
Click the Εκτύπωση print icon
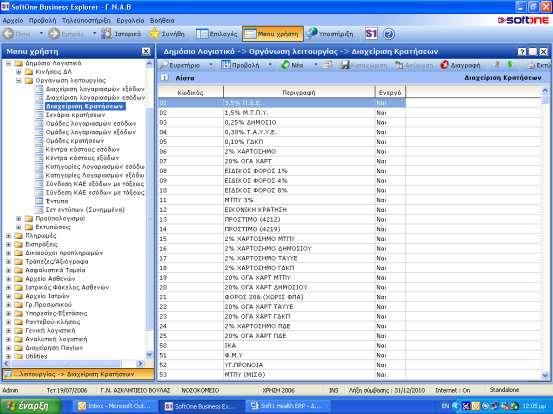(531, 66)
